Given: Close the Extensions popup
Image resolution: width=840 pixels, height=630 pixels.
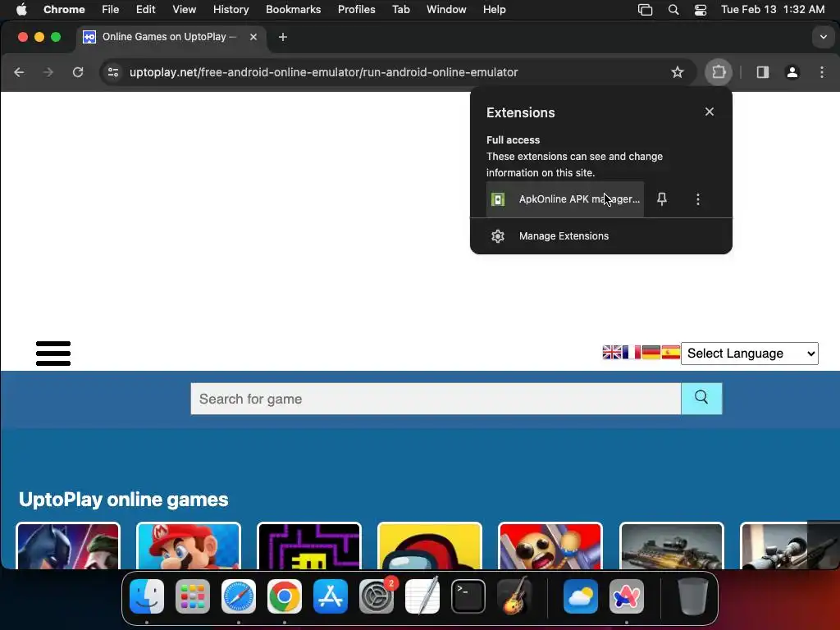Looking at the screenshot, I should point(710,112).
